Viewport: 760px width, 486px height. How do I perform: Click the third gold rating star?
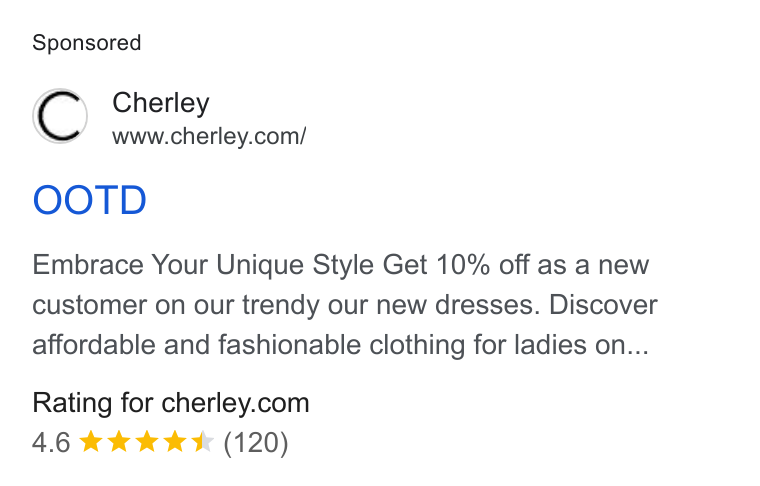coord(147,442)
